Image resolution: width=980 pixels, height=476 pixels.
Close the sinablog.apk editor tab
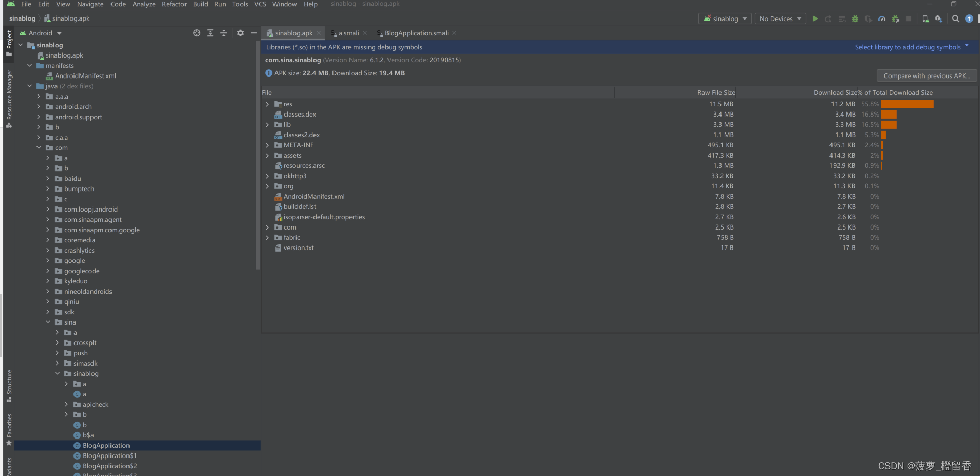pos(319,33)
